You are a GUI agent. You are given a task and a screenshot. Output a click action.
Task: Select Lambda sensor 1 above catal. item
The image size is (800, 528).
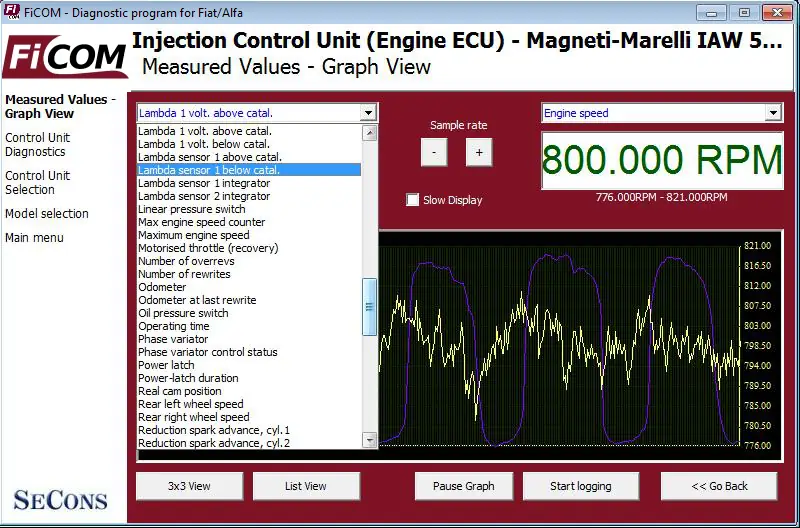(249, 157)
